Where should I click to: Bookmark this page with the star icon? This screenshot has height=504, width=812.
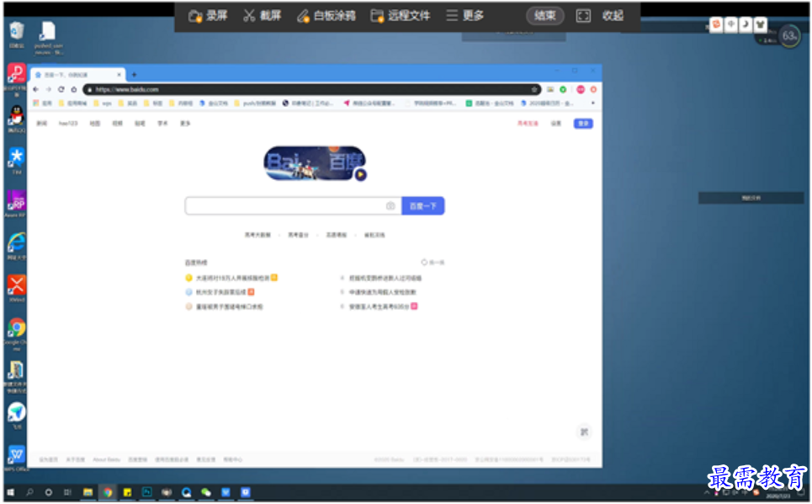coord(534,90)
